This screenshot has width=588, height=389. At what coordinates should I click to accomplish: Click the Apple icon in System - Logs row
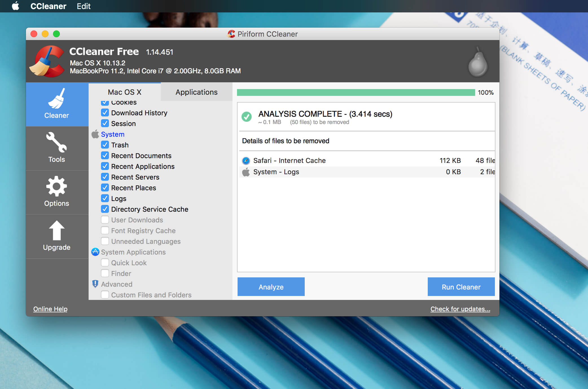coord(246,172)
